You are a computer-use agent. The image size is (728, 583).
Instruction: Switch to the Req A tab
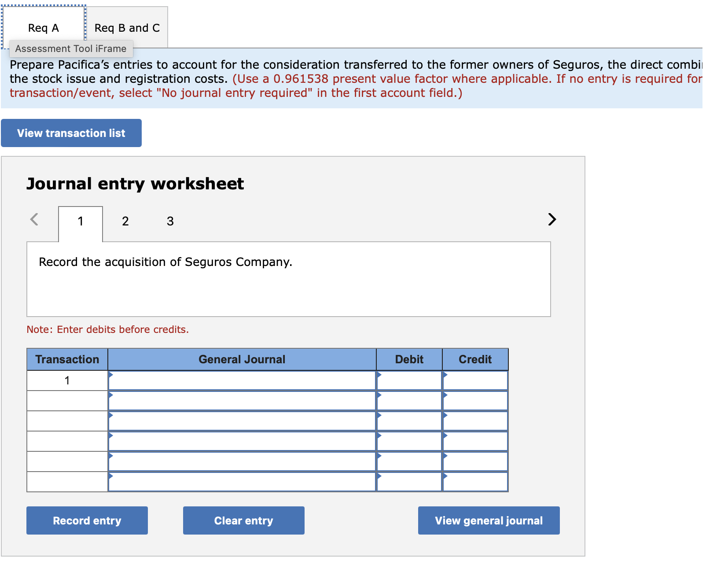click(42, 27)
